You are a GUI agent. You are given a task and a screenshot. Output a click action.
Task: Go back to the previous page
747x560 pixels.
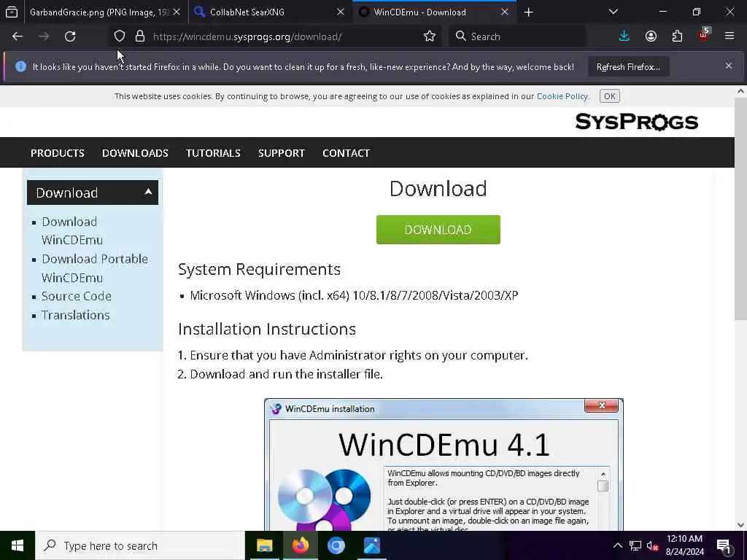18,36
